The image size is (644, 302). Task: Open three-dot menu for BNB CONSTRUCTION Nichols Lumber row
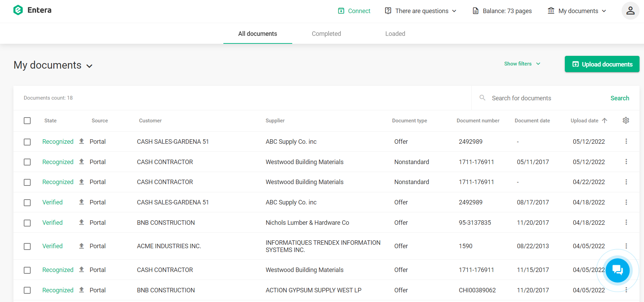626,222
